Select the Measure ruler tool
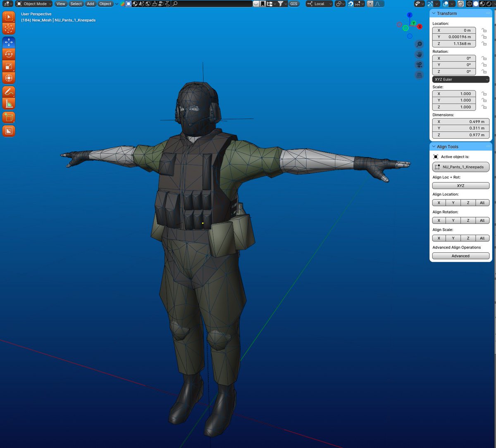496x448 pixels. 9,104
